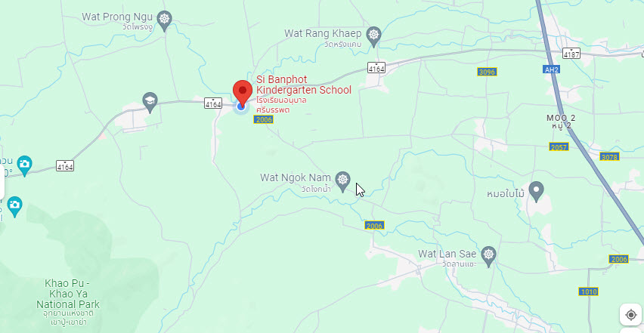
Task: Select the AH2 highway shield
Action: [551, 69]
